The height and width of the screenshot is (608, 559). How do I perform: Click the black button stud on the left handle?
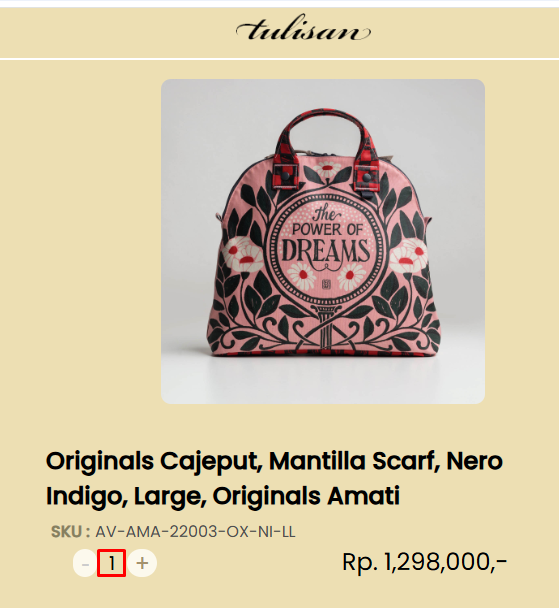(286, 176)
